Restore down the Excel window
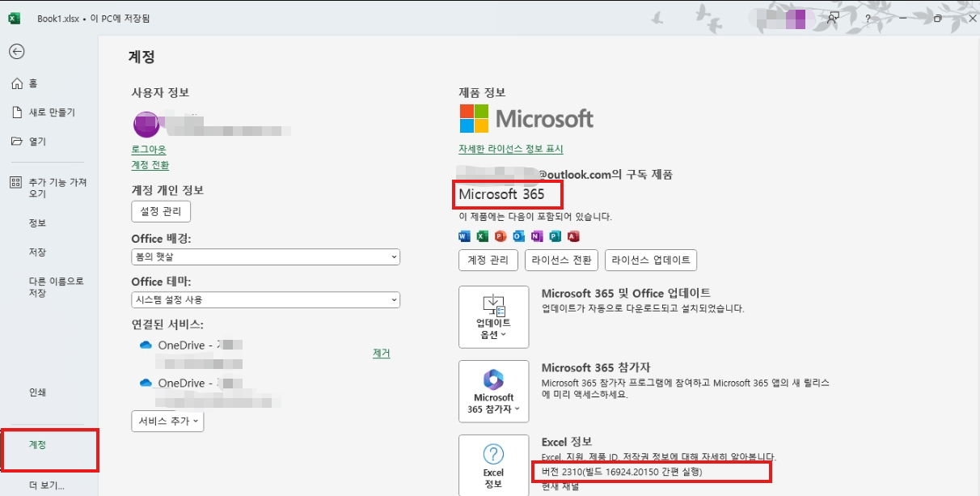Screen dimensions: 980x496 938,18
